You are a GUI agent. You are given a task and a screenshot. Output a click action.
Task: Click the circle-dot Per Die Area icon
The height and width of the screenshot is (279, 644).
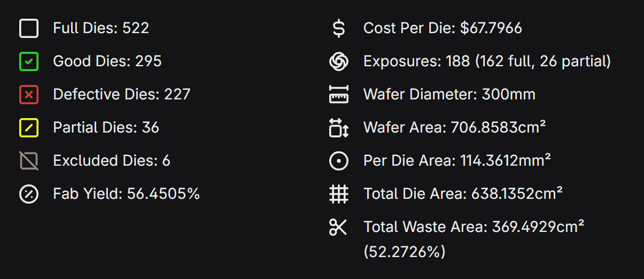(339, 161)
